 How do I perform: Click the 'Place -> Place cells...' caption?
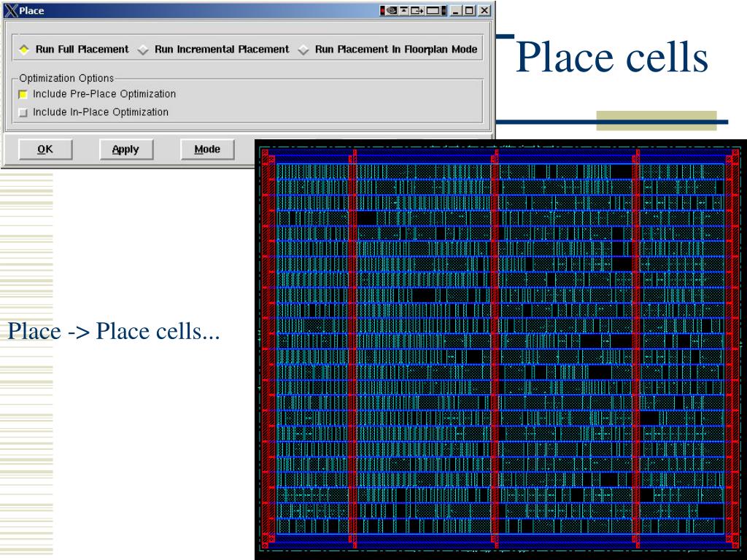[x=113, y=331]
